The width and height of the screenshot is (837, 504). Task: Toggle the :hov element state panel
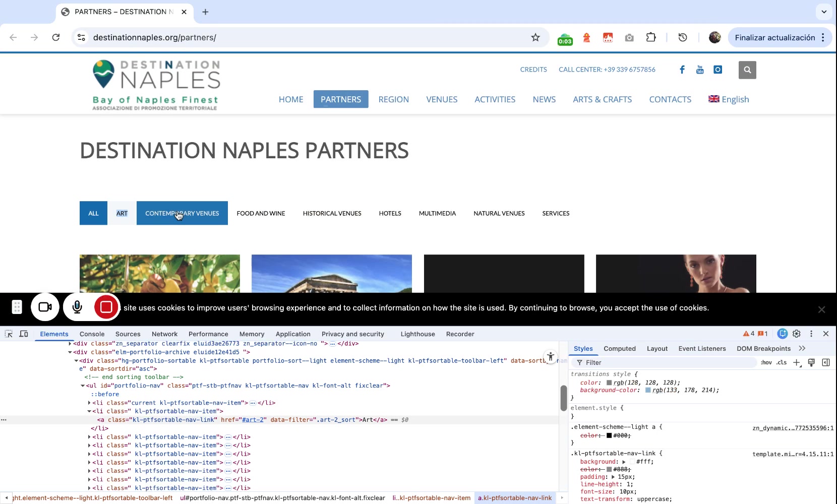pyautogui.click(x=766, y=362)
